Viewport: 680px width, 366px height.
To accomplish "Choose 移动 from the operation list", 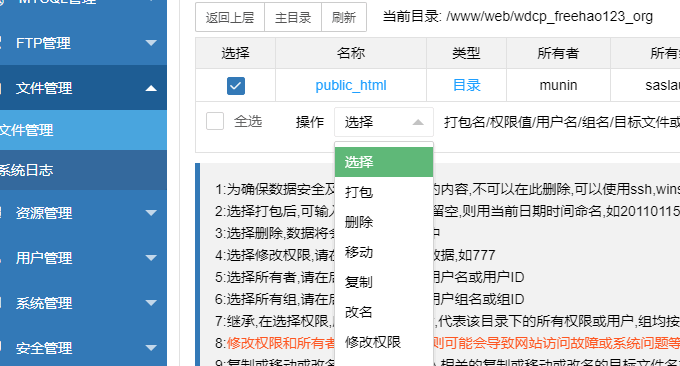I will (384, 252).
